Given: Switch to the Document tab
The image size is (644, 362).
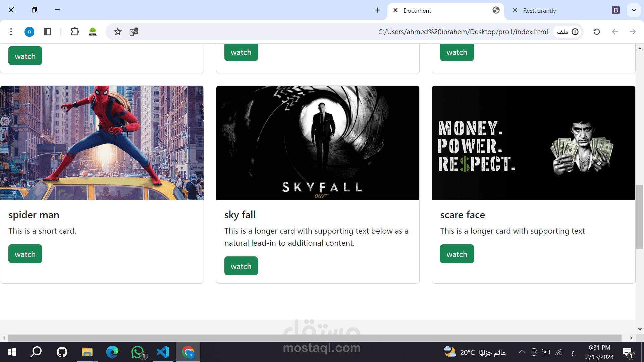Looking at the screenshot, I should (x=446, y=10).
